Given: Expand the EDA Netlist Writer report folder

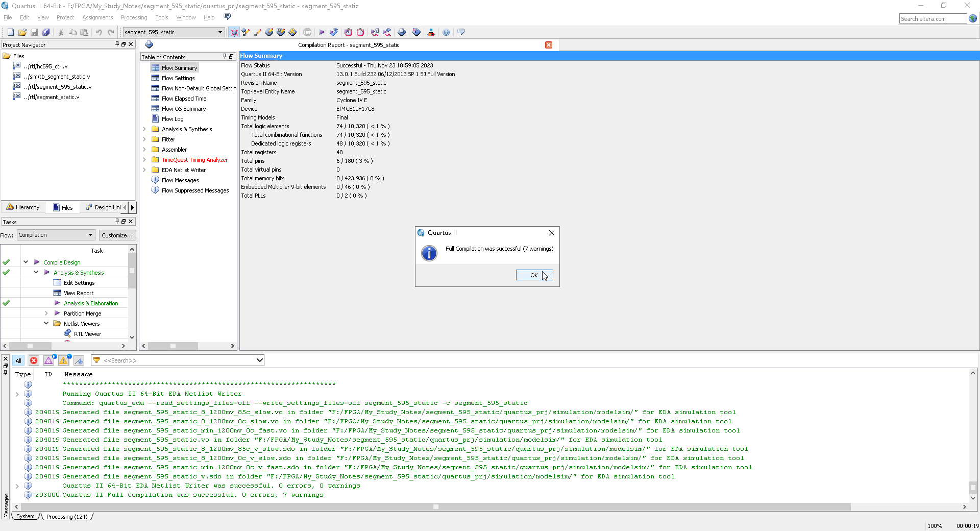Looking at the screenshot, I should point(144,170).
